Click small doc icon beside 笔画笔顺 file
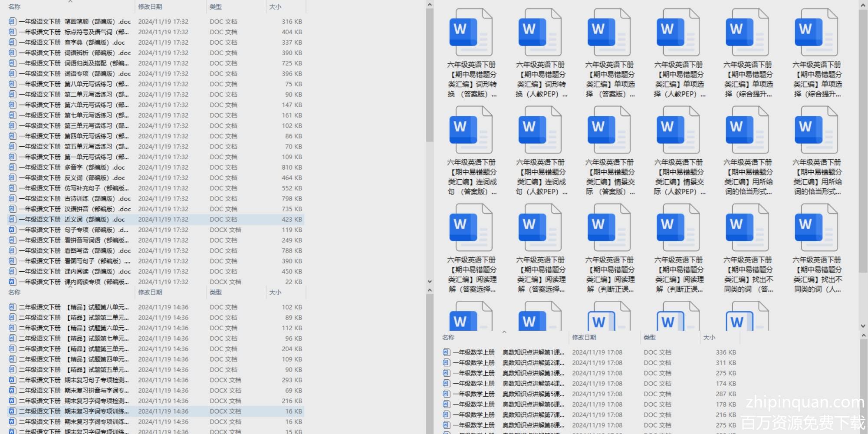This screenshot has width=868, height=434. (x=12, y=22)
